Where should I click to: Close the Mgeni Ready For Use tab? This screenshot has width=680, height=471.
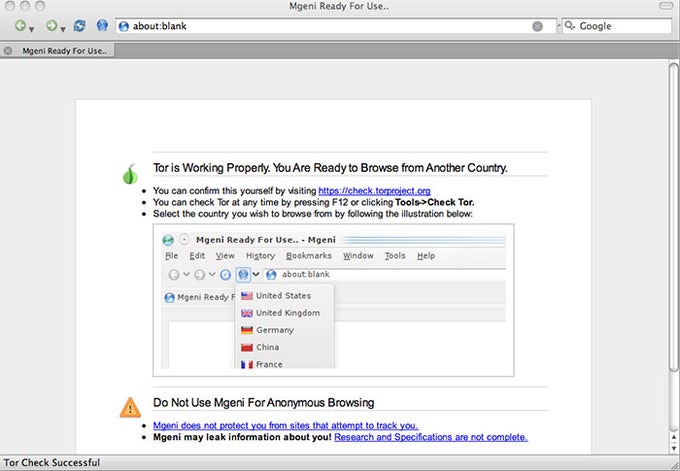tap(8, 51)
